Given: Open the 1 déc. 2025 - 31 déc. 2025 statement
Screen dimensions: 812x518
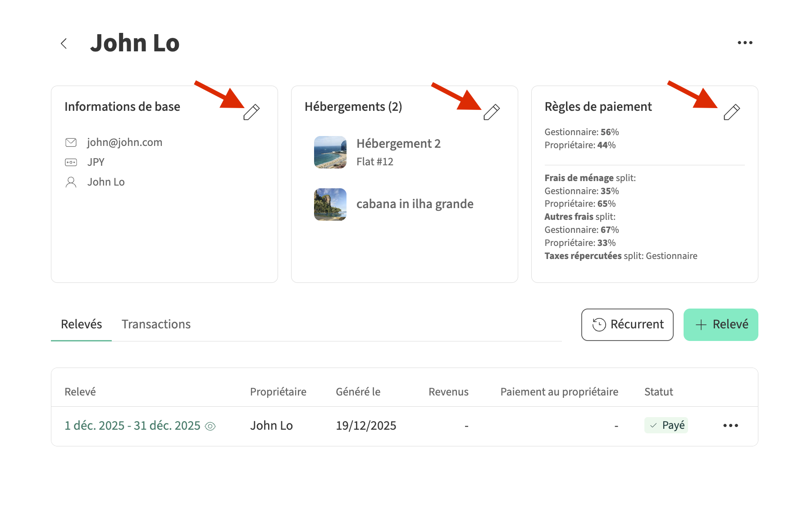Looking at the screenshot, I should click(132, 426).
